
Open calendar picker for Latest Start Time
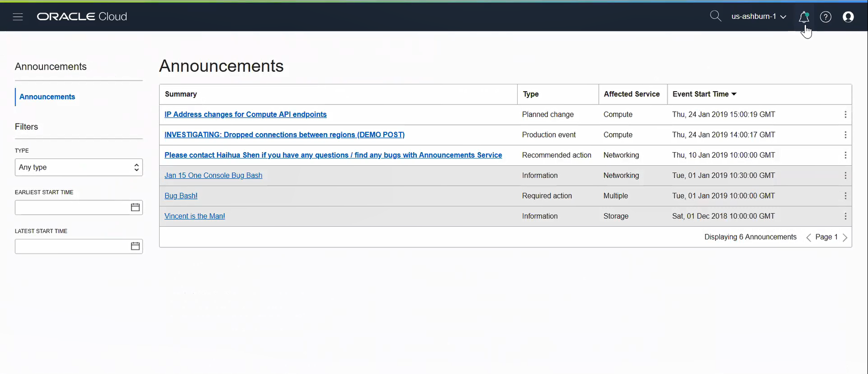[x=135, y=246]
